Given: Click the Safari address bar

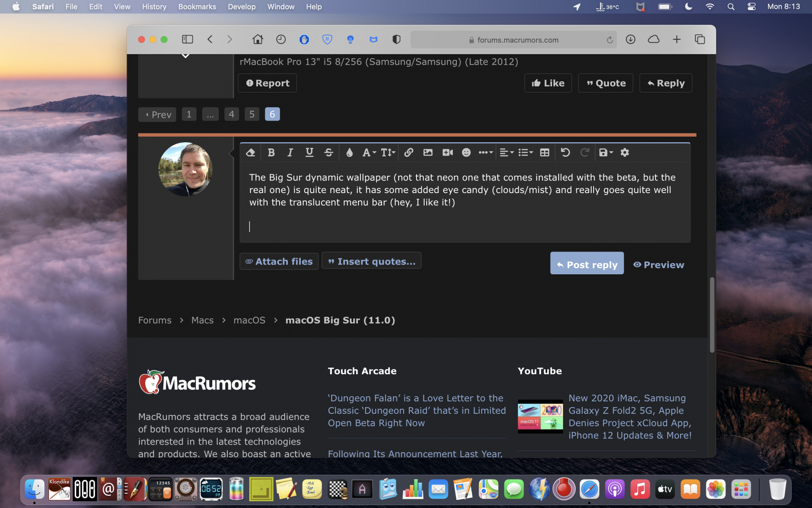Looking at the screenshot, I should (513, 40).
